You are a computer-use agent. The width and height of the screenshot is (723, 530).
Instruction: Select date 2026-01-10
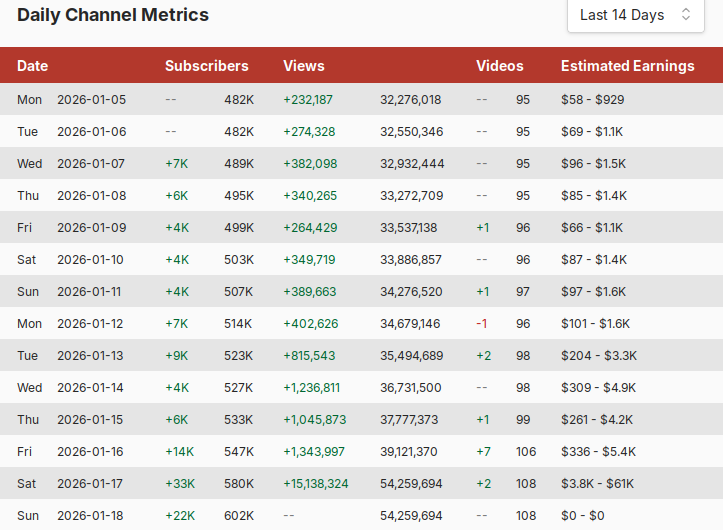90,260
